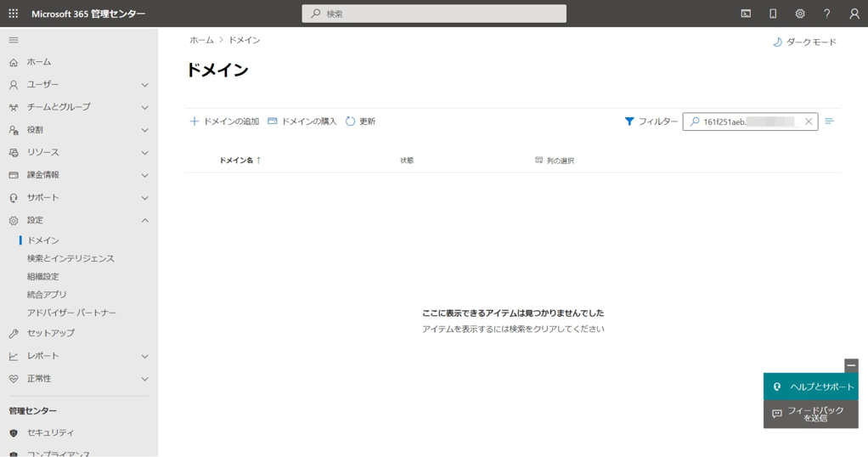Open the app launcher waffle icon
The width and height of the screenshot is (868, 457).
(13, 14)
